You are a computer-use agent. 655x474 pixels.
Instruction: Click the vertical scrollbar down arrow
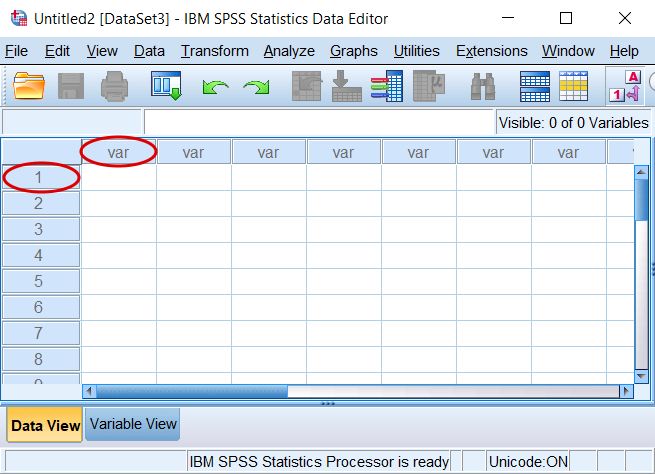point(641,376)
